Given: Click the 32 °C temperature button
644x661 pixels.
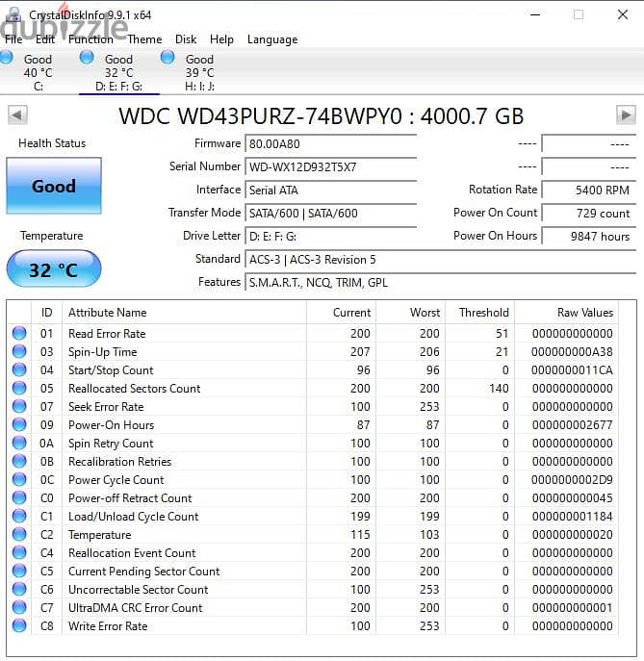Looking at the screenshot, I should coord(54,269).
